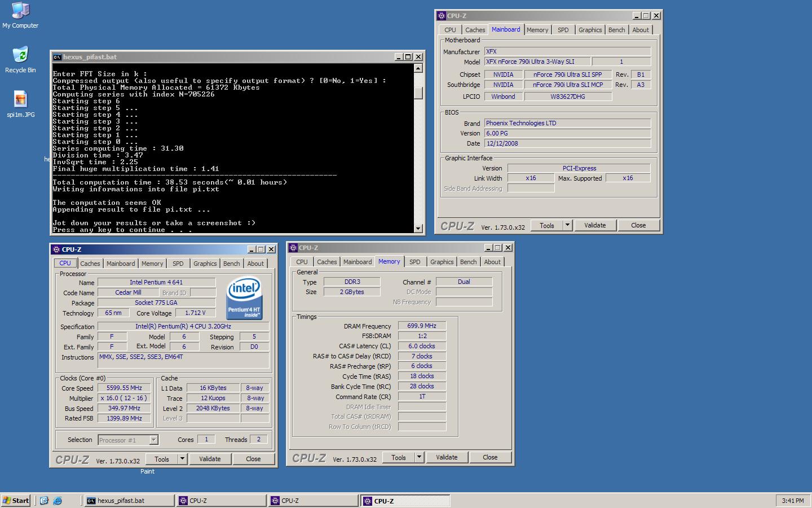Click Core Speed value 5599.55 MHz
This screenshot has height=508, width=812.
pyautogui.click(x=124, y=388)
